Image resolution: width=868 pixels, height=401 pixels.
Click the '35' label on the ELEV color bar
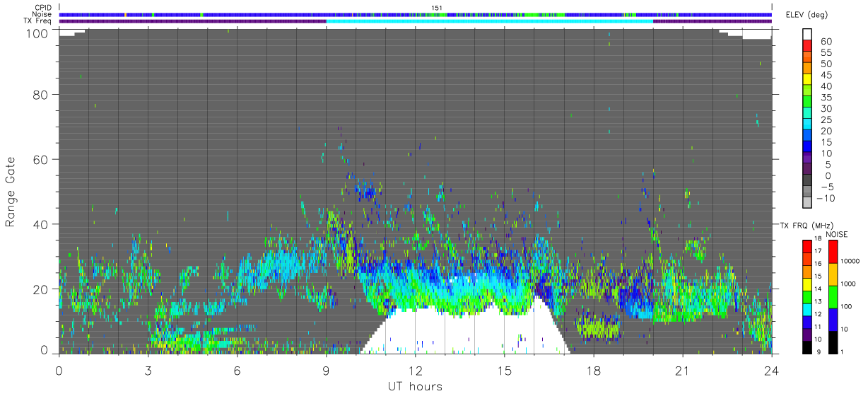826,98
